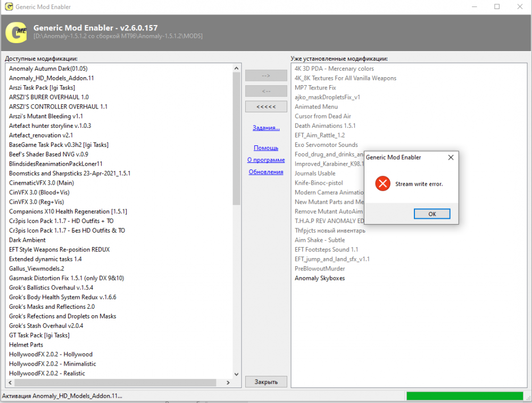Select HollywoodFX 2.0.2 - Minimalistic

coord(53,364)
